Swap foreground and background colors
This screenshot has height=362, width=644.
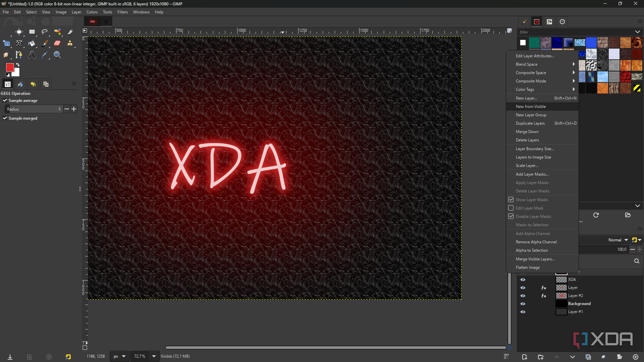pos(18,64)
